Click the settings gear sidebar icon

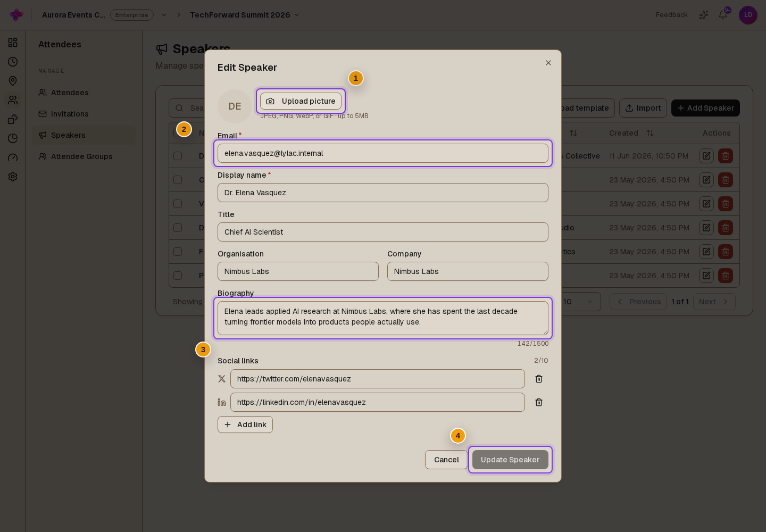tap(13, 177)
